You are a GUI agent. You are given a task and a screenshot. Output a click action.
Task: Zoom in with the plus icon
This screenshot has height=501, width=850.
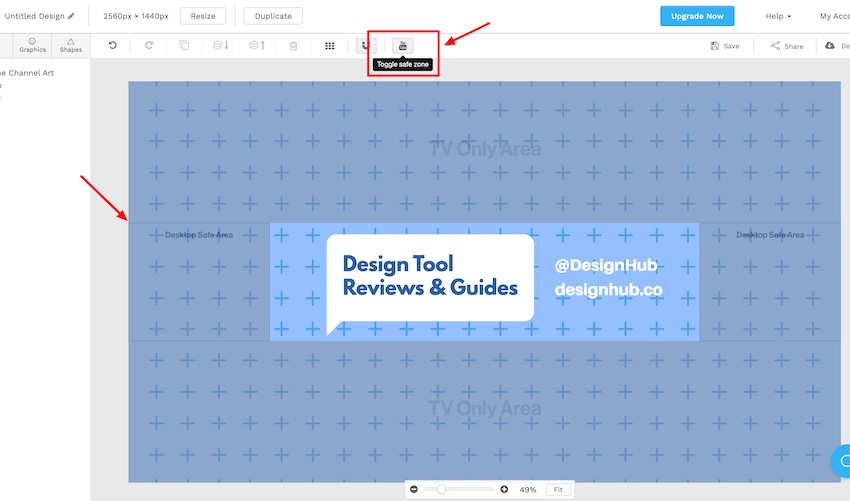tap(504, 489)
